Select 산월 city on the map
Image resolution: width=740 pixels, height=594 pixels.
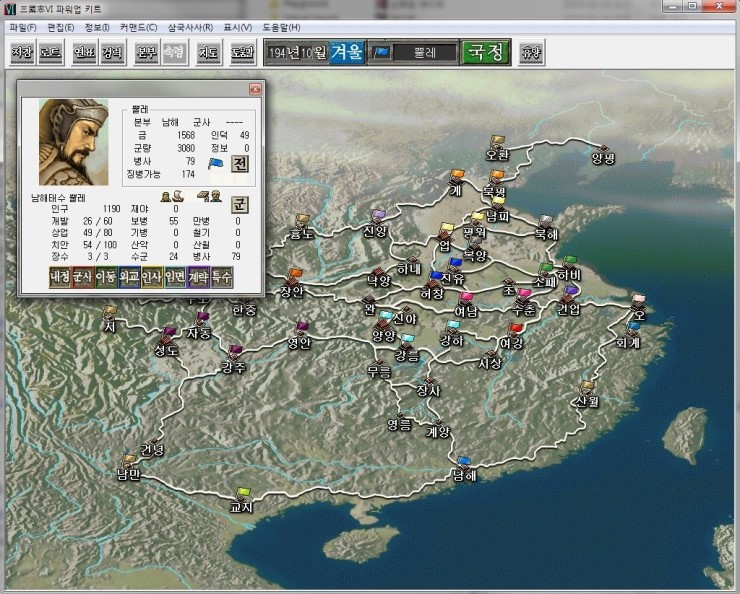pyautogui.click(x=587, y=395)
